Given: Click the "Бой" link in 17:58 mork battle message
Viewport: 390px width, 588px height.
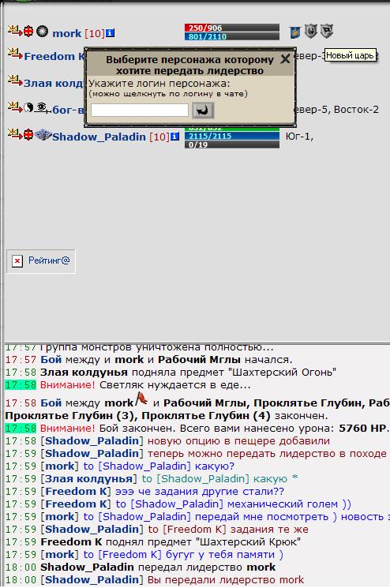Looking at the screenshot, I should point(51,403).
